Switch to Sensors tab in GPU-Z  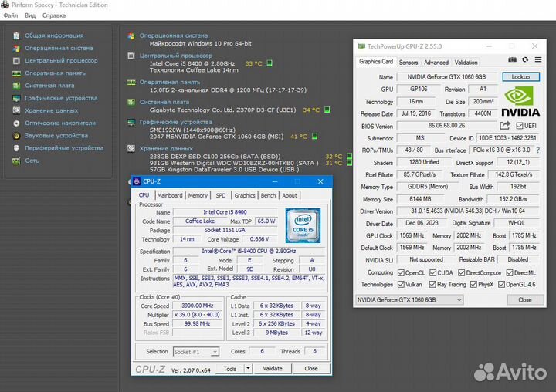point(409,63)
